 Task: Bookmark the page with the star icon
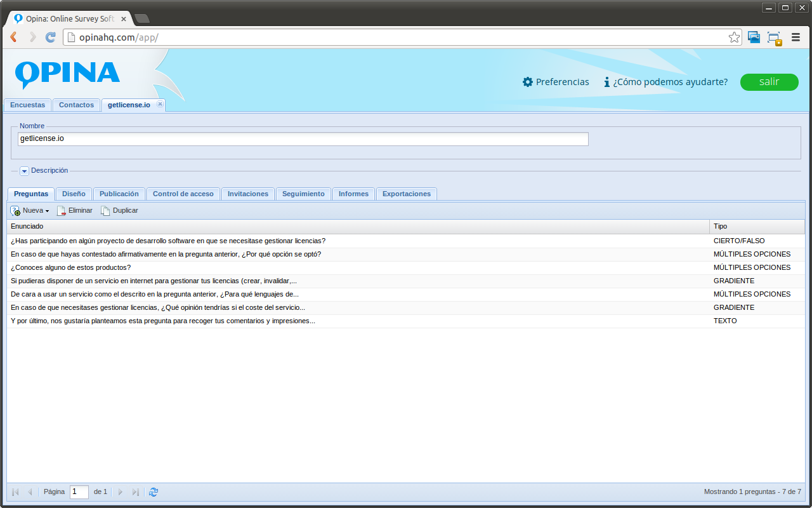click(734, 37)
